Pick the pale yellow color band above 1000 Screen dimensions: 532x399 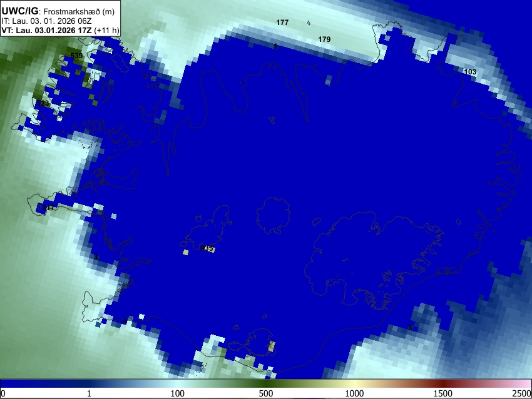(354, 384)
